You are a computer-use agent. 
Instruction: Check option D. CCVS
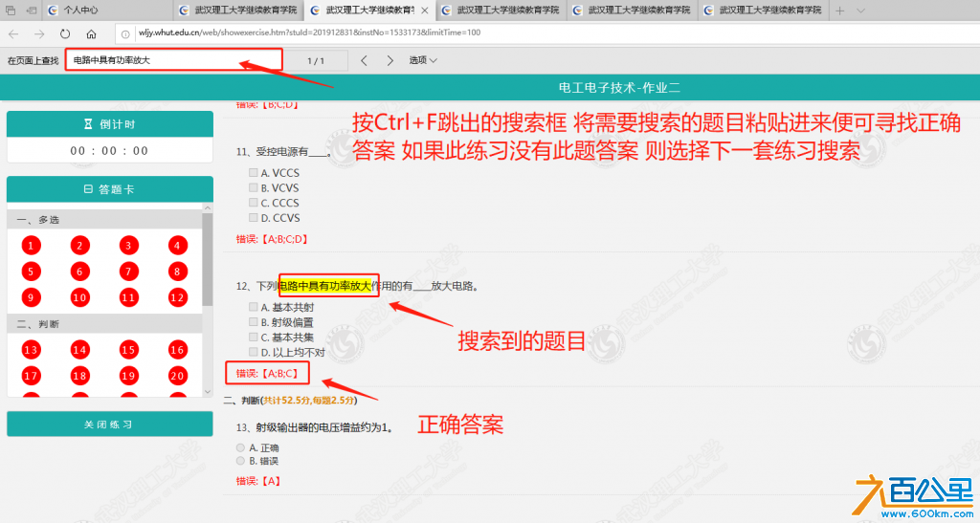253,217
